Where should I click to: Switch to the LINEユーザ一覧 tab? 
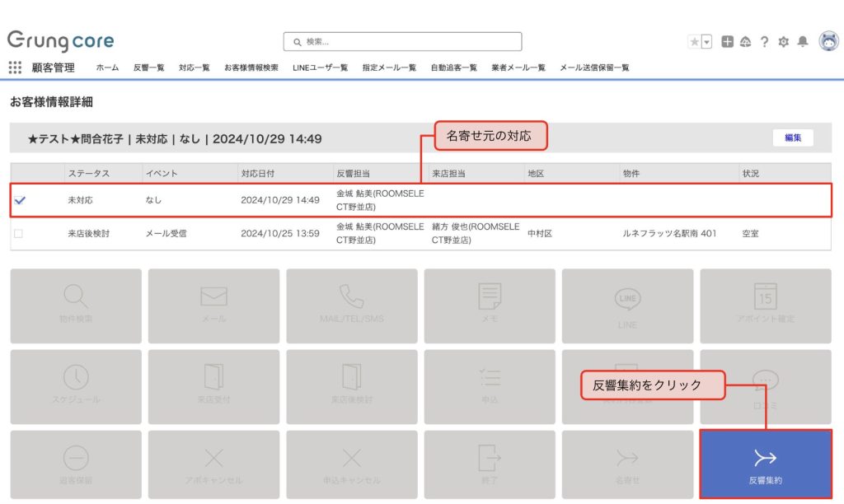(x=320, y=68)
